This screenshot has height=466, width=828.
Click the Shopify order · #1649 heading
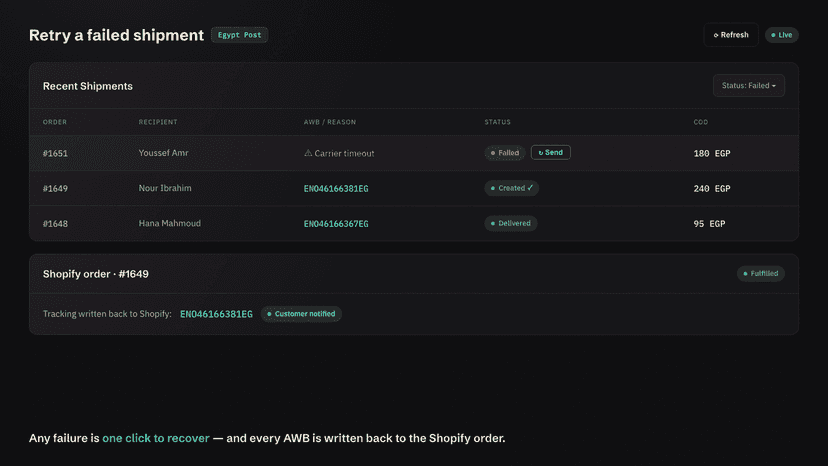[96, 274]
